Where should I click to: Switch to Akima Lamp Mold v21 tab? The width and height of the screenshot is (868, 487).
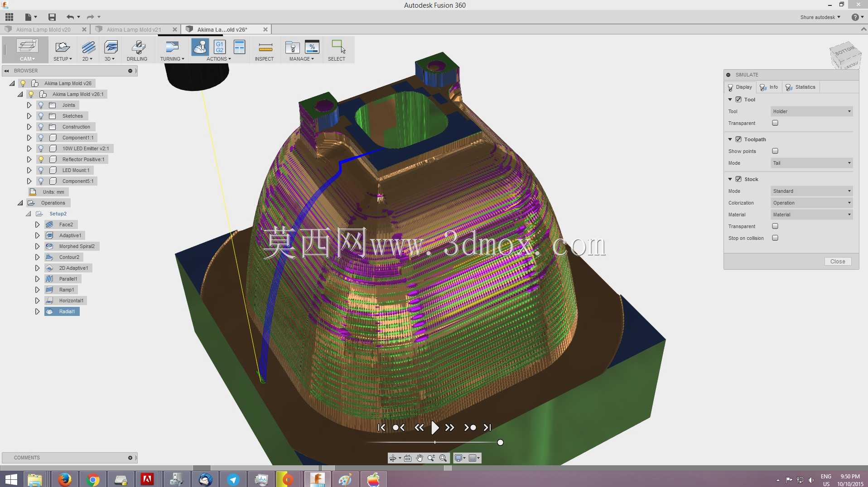point(134,29)
